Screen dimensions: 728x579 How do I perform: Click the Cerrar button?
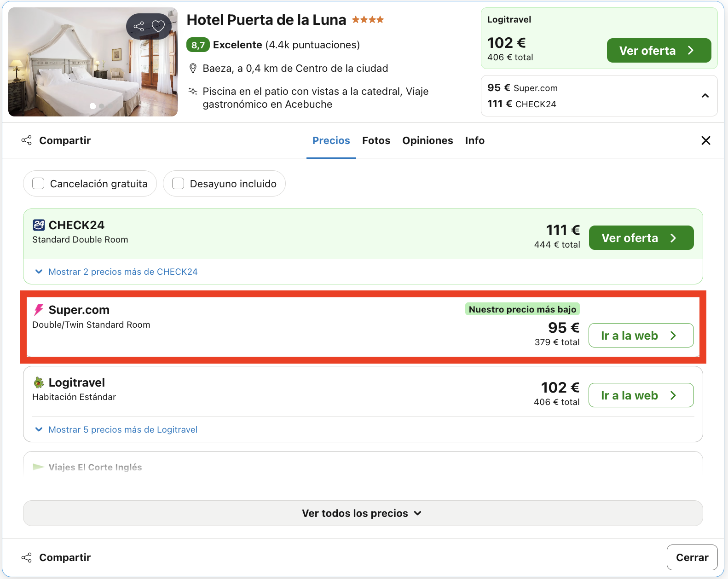[692, 557]
